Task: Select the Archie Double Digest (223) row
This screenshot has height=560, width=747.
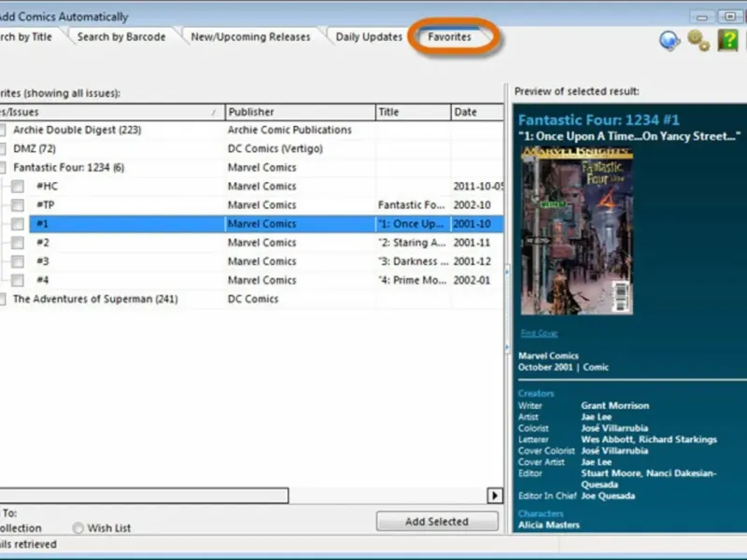Action: point(251,130)
